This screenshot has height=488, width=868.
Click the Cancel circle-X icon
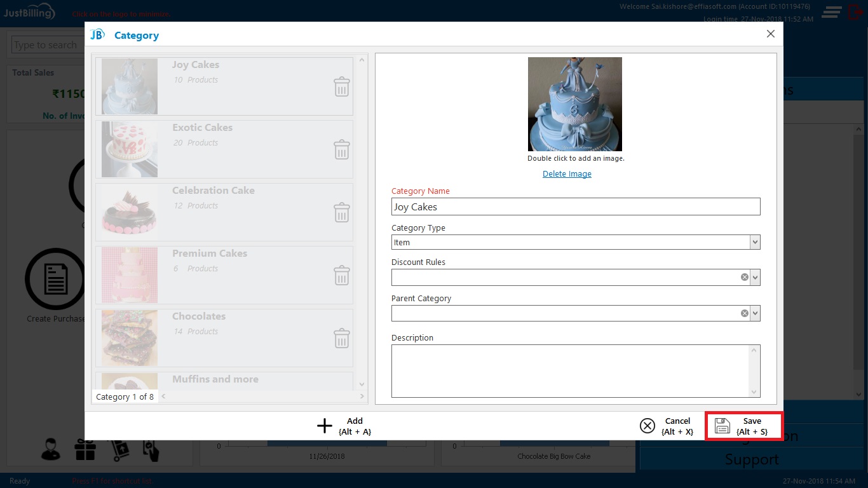pyautogui.click(x=647, y=426)
